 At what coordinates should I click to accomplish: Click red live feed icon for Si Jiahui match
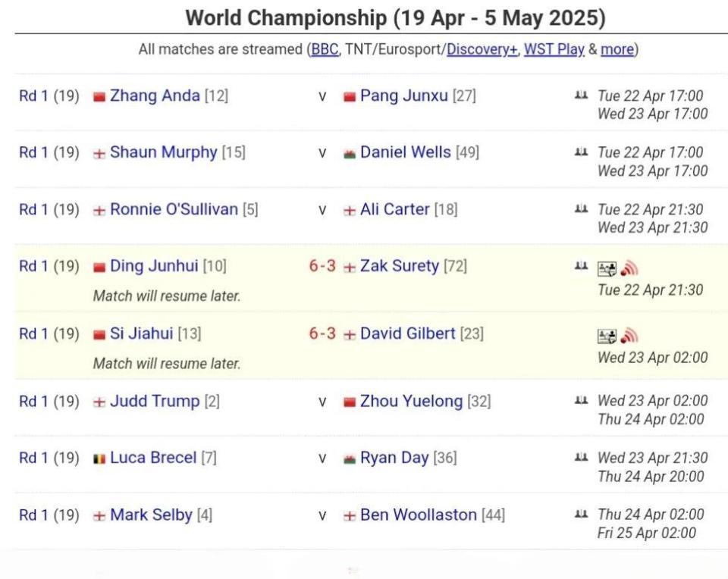[x=629, y=336]
